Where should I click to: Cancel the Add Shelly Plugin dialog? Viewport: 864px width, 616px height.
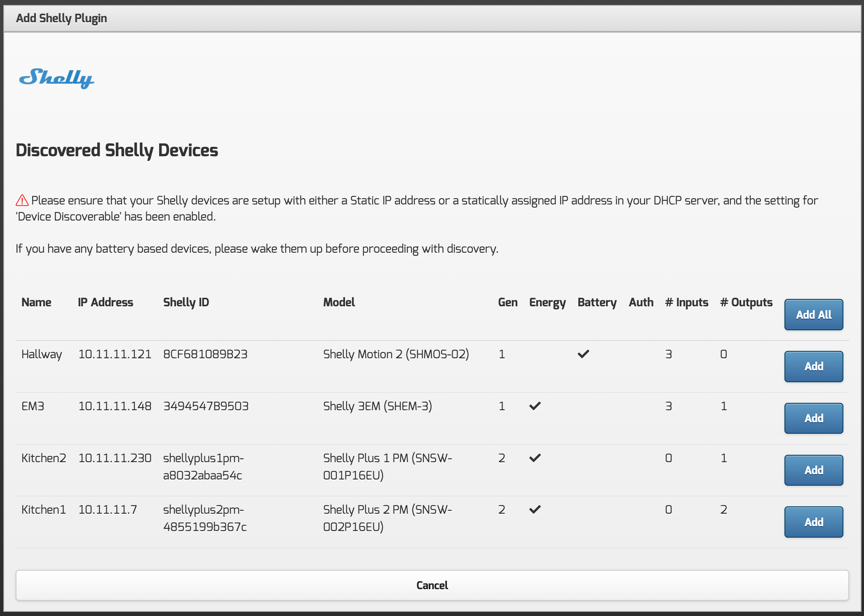[x=432, y=585]
